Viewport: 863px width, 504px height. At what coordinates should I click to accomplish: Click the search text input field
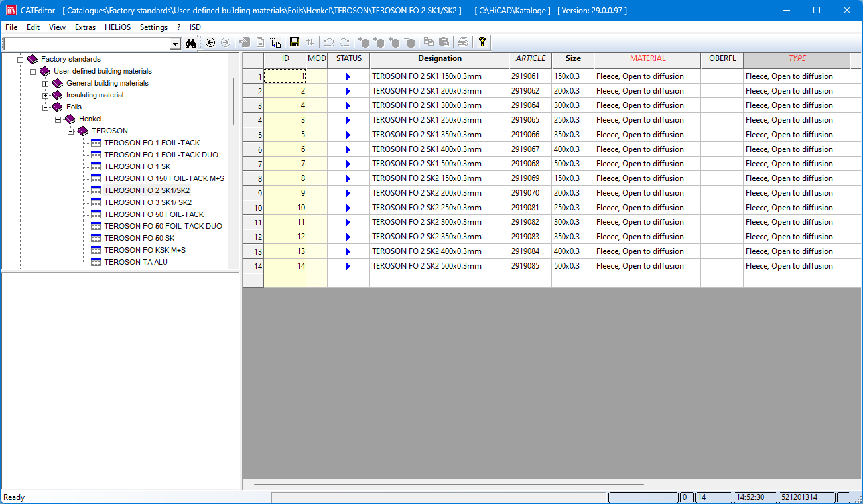click(x=87, y=44)
